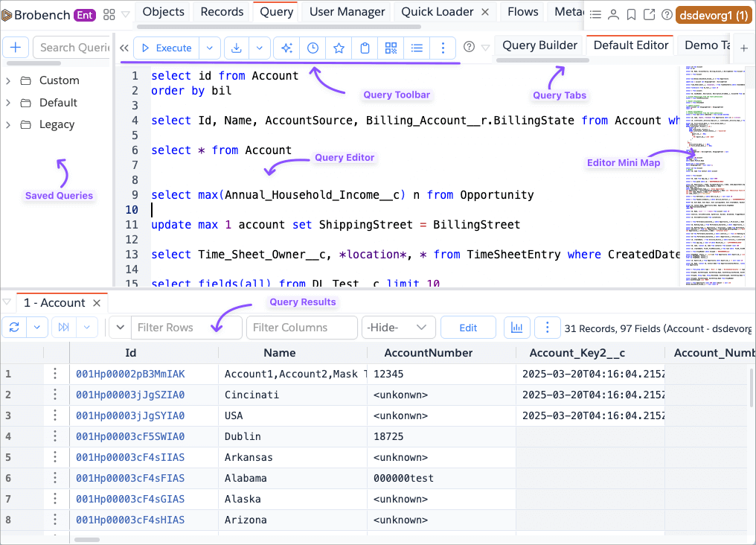Screen dimensions: 756x545
Task: Expand the Legacy saved queries folder
Action: pos(8,124)
